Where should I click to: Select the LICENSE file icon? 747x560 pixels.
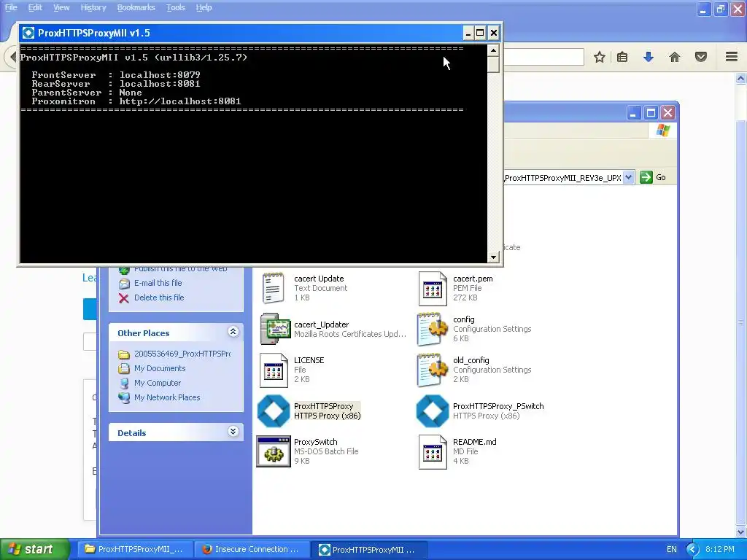[x=274, y=370]
